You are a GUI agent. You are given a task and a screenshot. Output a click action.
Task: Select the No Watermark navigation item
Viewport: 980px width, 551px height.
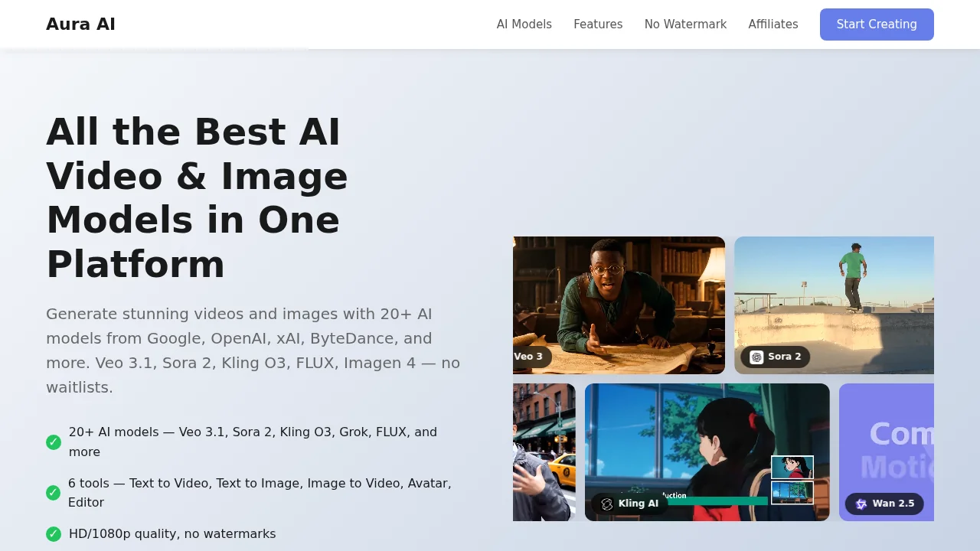tap(685, 24)
